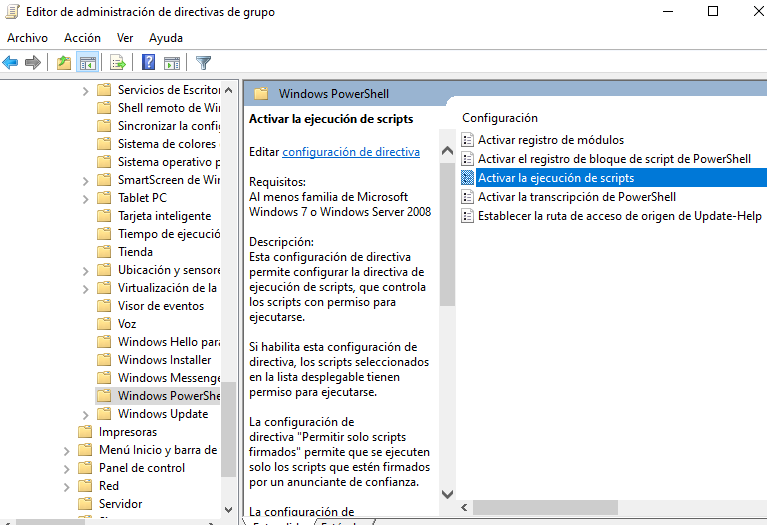Click the Servidor folder icon
The width and height of the screenshot is (767, 525).
(x=85, y=503)
